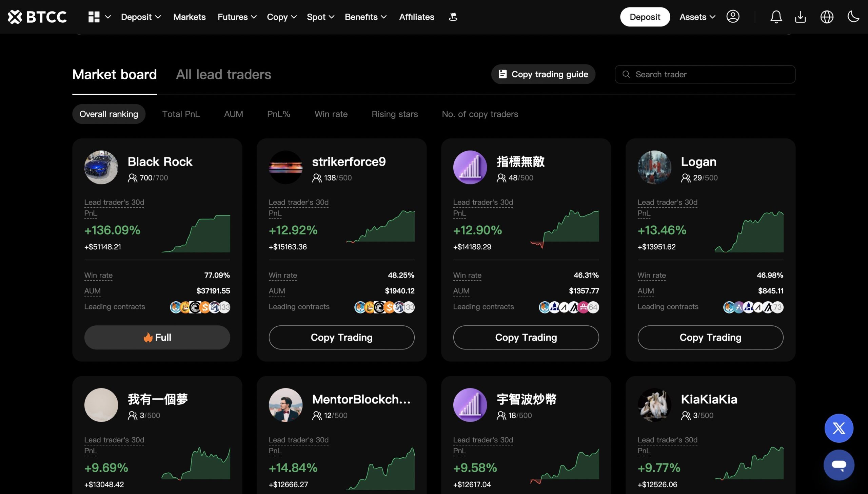Click Copy Trading for Logan

(711, 338)
